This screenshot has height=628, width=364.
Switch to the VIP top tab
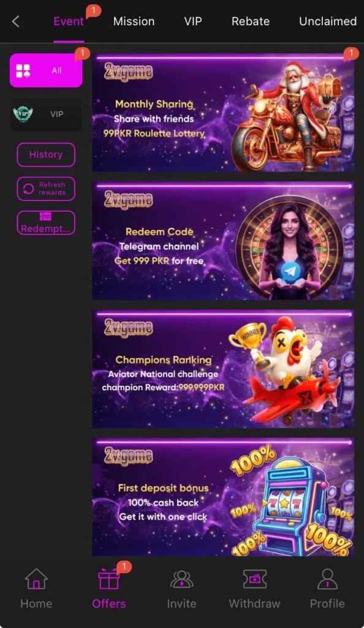click(193, 21)
